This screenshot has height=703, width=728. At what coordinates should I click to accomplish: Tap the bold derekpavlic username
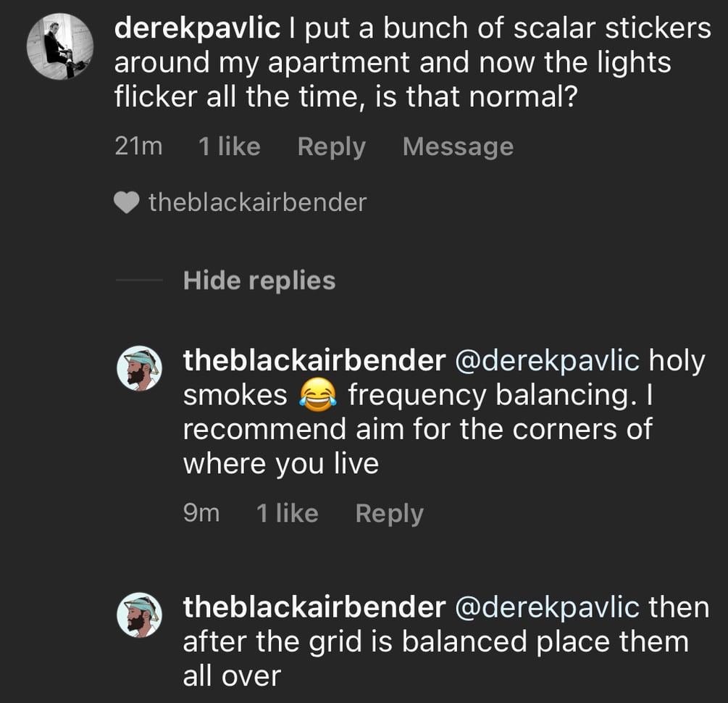click(x=197, y=30)
